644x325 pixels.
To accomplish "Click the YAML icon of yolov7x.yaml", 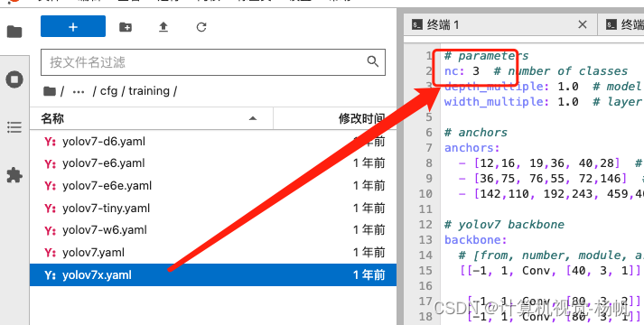I will point(50,275).
